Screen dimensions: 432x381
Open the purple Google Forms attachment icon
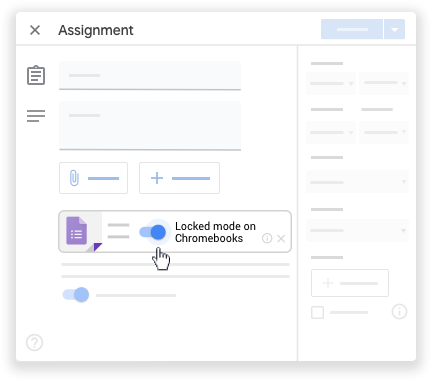pyautogui.click(x=77, y=231)
